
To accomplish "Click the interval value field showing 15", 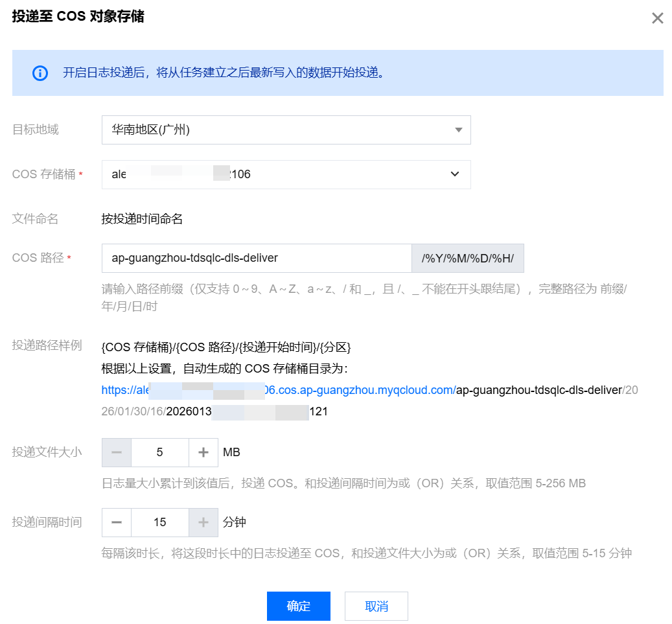I will coord(160,522).
